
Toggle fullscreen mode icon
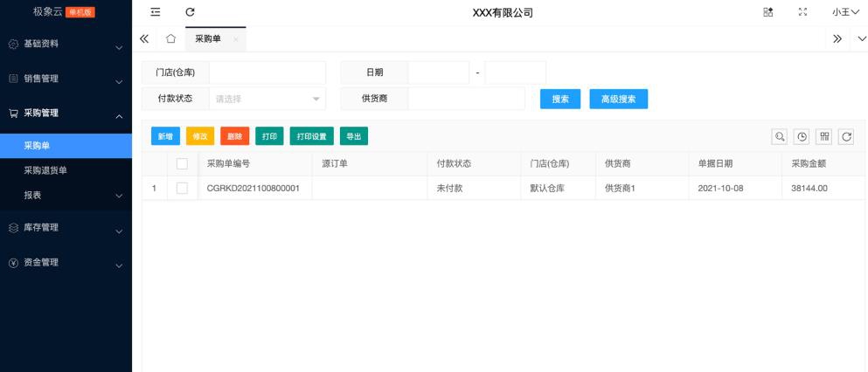[x=802, y=12]
